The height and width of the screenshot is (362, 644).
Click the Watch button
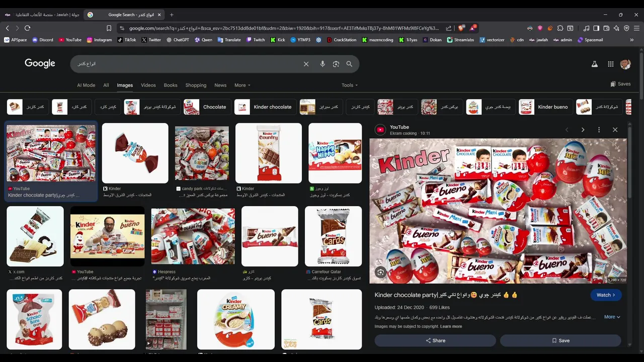(606, 295)
